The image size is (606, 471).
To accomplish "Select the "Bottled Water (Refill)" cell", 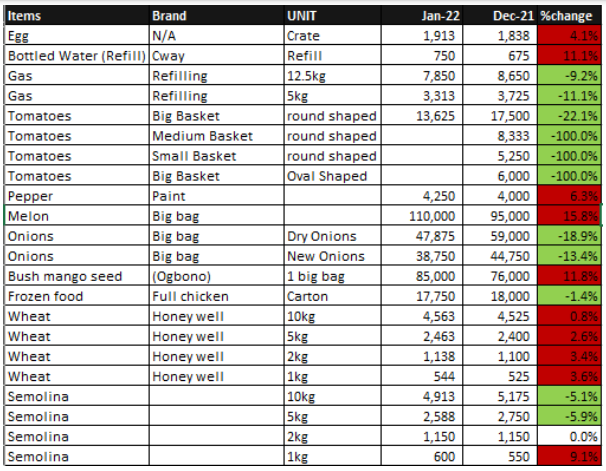I will tap(74, 56).
